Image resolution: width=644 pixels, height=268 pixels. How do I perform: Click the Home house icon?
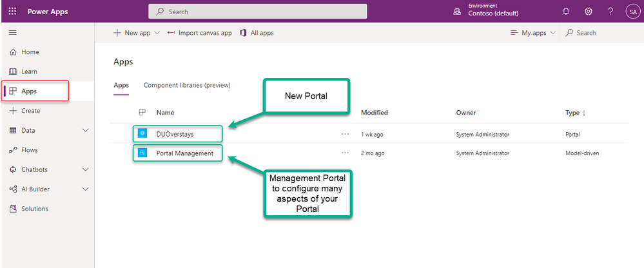click(13, 52)
